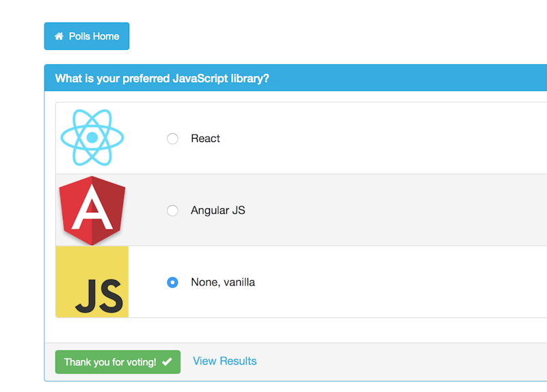Click the None, vanilla option label
547x392 pixels.
223,282
